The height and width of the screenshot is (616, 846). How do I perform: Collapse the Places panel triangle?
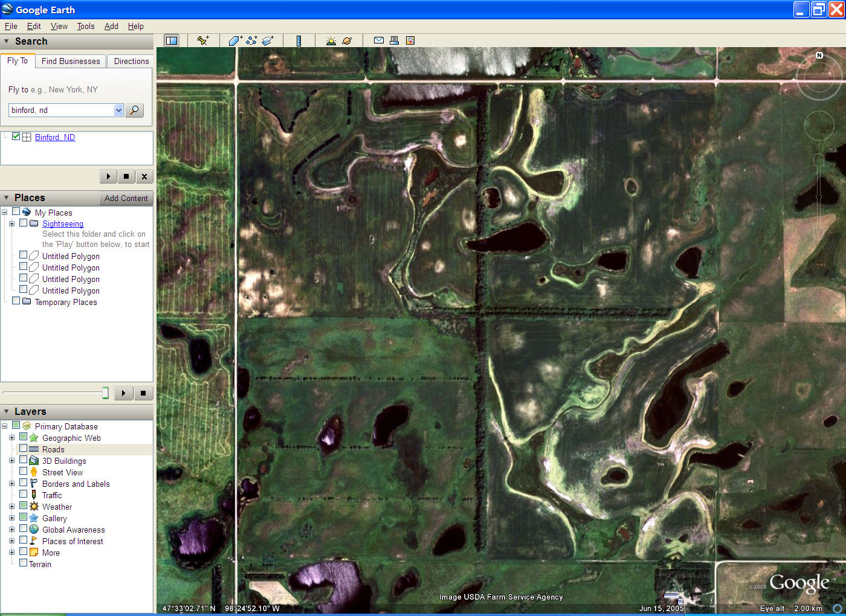click(7, 197)
